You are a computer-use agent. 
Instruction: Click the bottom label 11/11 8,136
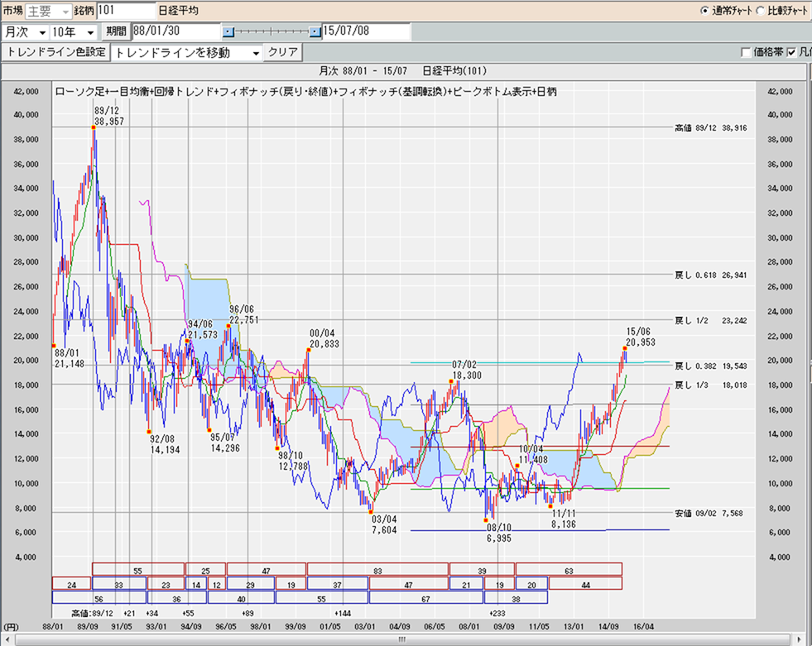pos(564,519)
